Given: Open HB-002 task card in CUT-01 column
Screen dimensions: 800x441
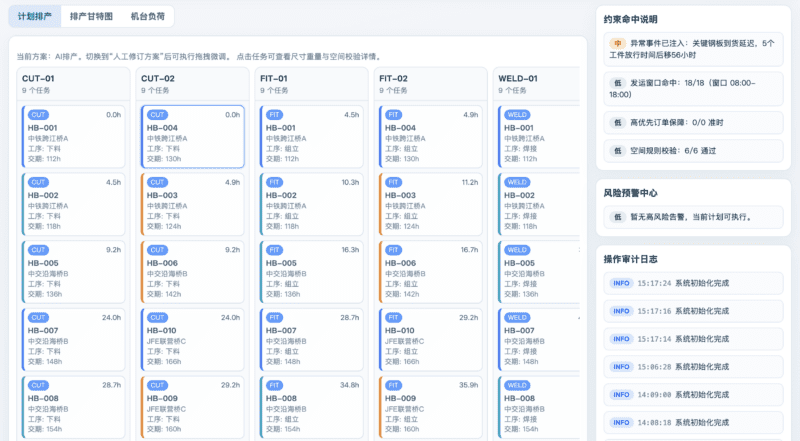Looking at the screenshot, I should click(x=73, y=204).
